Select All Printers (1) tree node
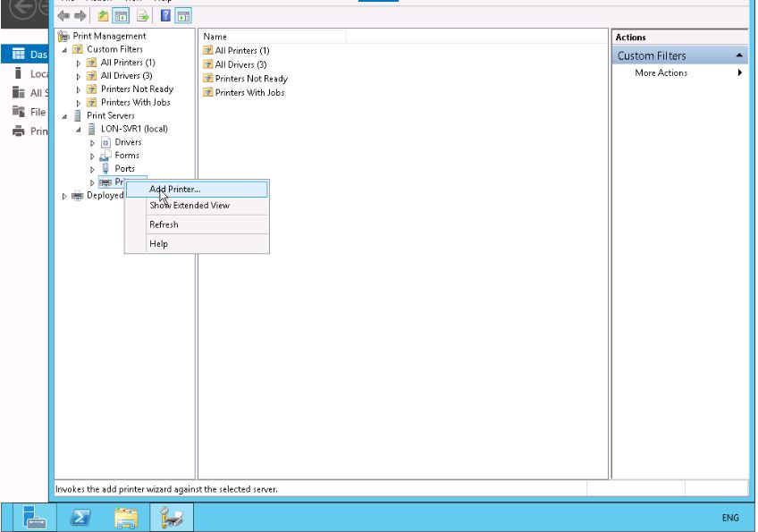The image size is (758, 532). 128,63
